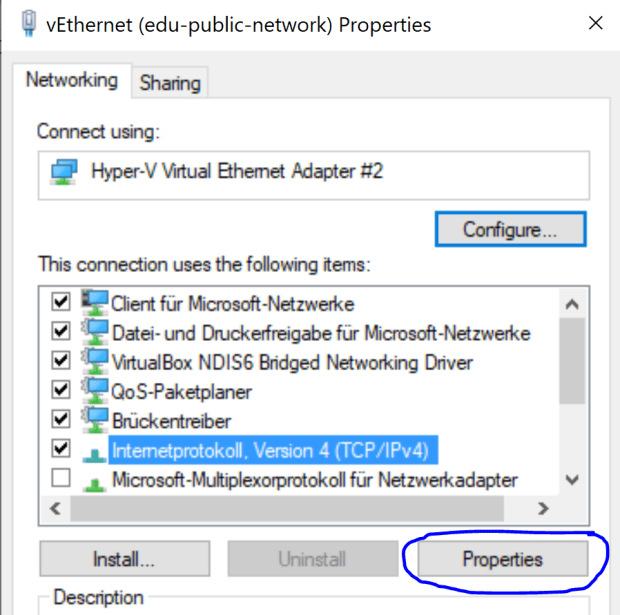Uncheck Client für Microsoft-Netzwerke checkbox
The width and height of the screenshot is (620, 615).
(x=61, y=302)
